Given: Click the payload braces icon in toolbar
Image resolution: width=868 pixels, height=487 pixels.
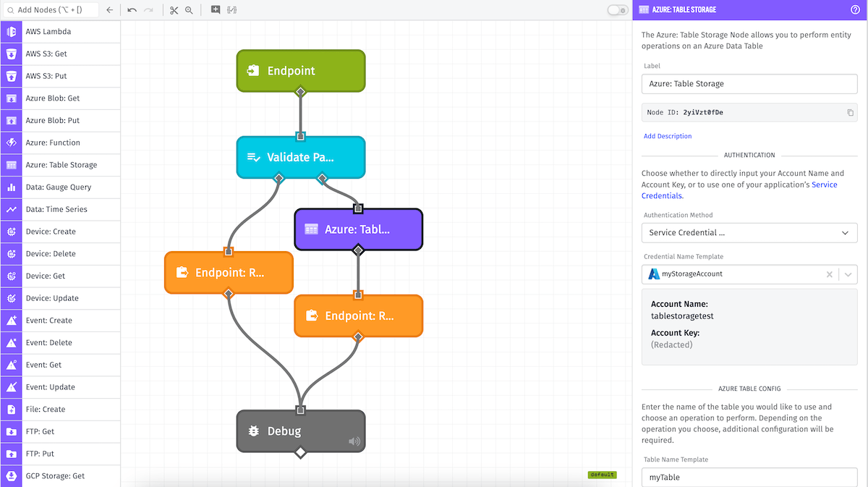Looking at the screenshot, I should coord(231,10).
